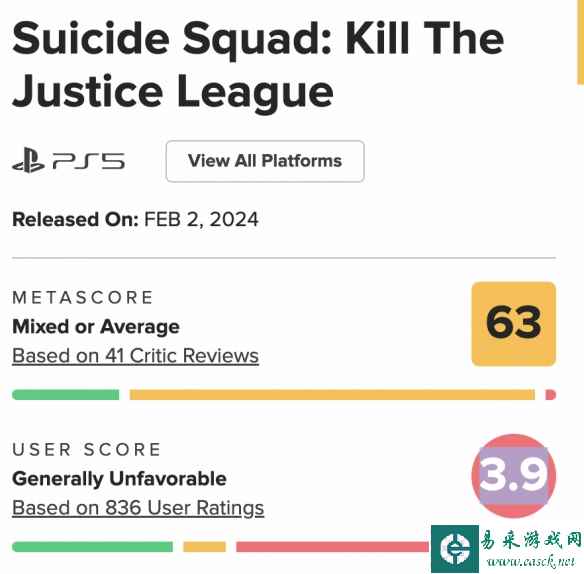Select red negative segment of critic bar

pos(550,394)
